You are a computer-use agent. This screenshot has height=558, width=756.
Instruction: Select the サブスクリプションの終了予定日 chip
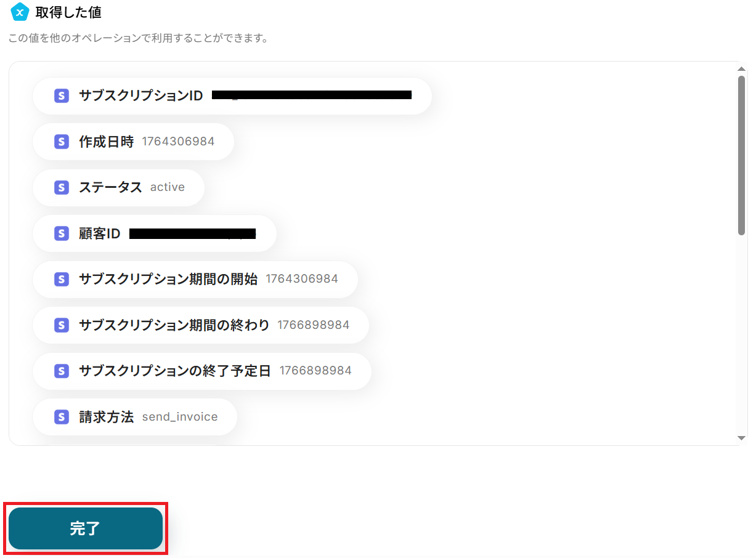click(x=202, y=371)
